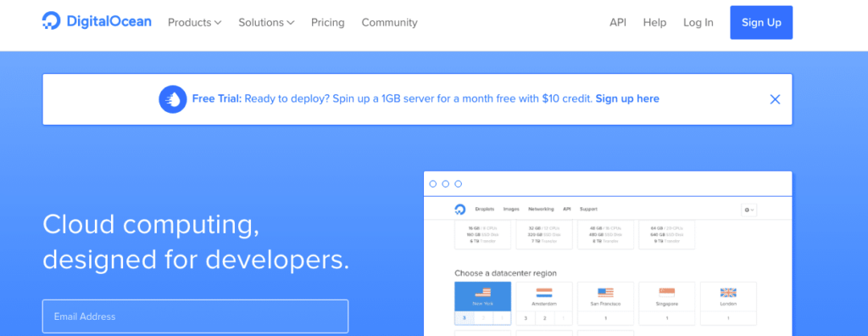Click the Amsterdam Netherlands flag icon
Image resolution: width=868 pixels, height=336 pixels.
(544, 293)
